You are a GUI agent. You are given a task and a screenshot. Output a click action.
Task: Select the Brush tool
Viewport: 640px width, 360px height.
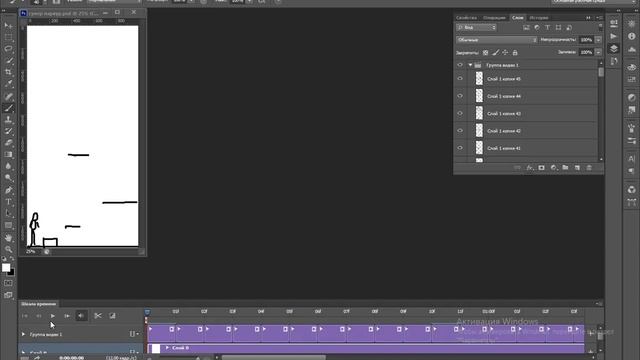click(x=8, y=108)
